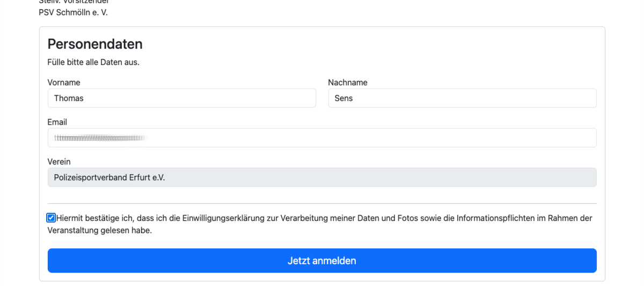Click the disabled Verein field

(x=322, y=177)
